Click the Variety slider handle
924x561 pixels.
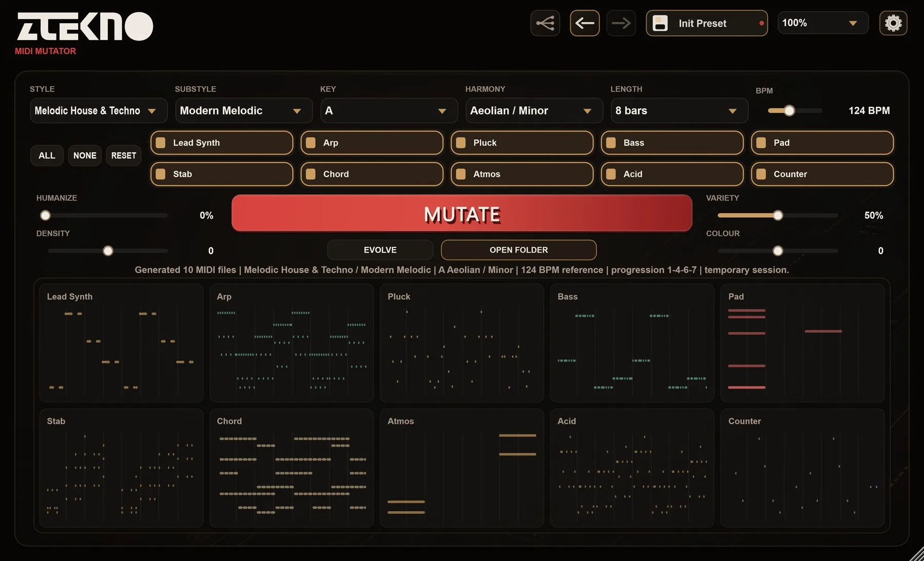(778, 216)
